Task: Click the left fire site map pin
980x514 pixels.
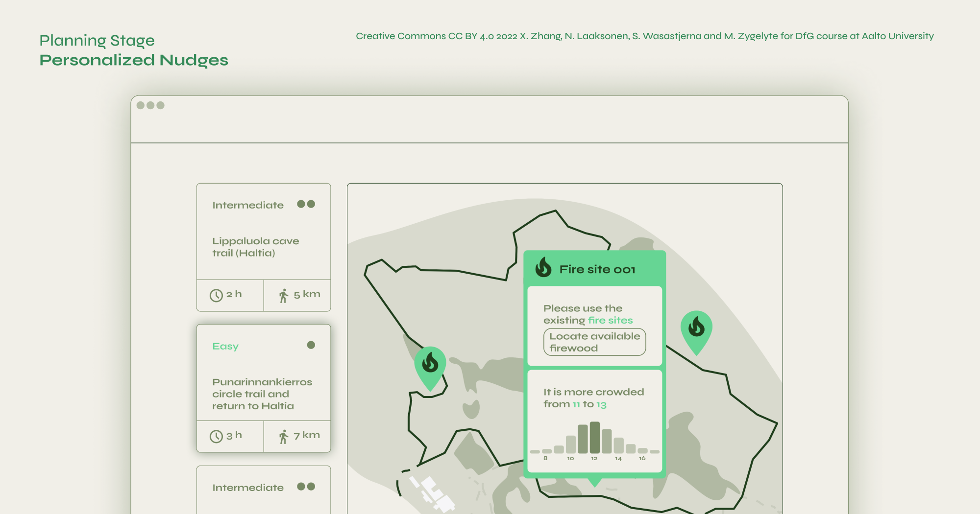Action: point(430,365)
